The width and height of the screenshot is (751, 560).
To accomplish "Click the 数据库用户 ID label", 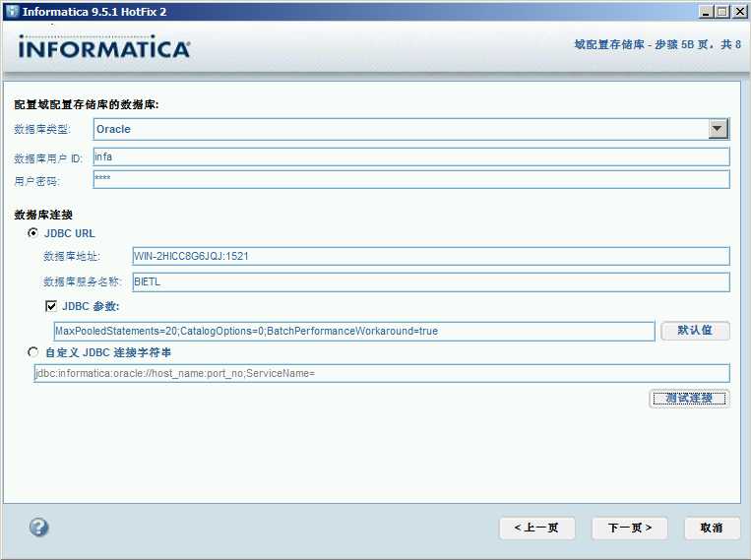I will [x=48, y=158].
